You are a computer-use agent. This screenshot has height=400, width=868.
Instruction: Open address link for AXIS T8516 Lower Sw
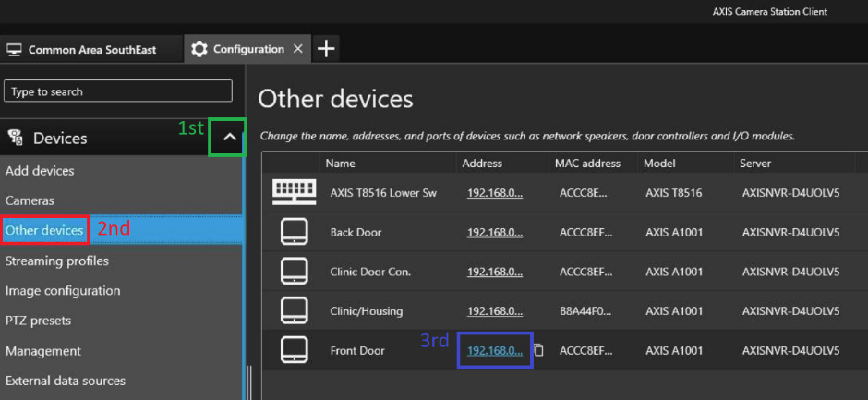point(495,193)
